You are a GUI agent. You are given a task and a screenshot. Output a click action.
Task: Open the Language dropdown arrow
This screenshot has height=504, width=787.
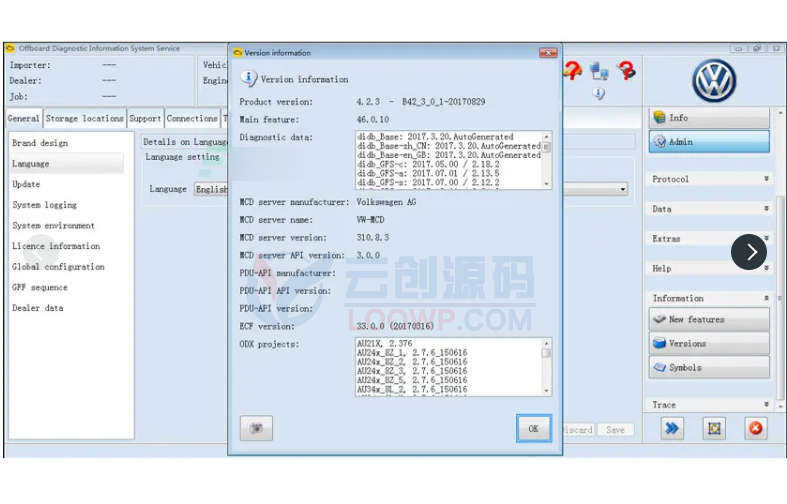[x=622, y=189]
